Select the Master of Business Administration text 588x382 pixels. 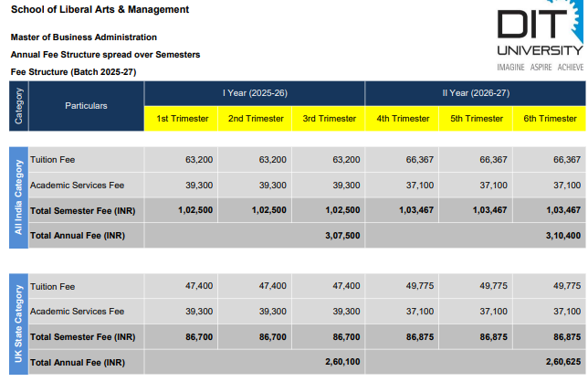(83, 37)
